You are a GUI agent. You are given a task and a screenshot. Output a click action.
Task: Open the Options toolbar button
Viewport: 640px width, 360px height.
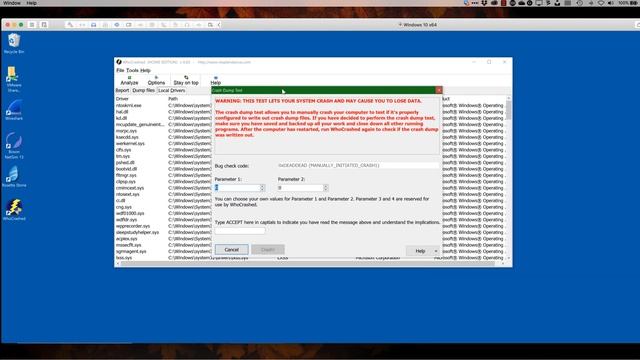[156, 80]
